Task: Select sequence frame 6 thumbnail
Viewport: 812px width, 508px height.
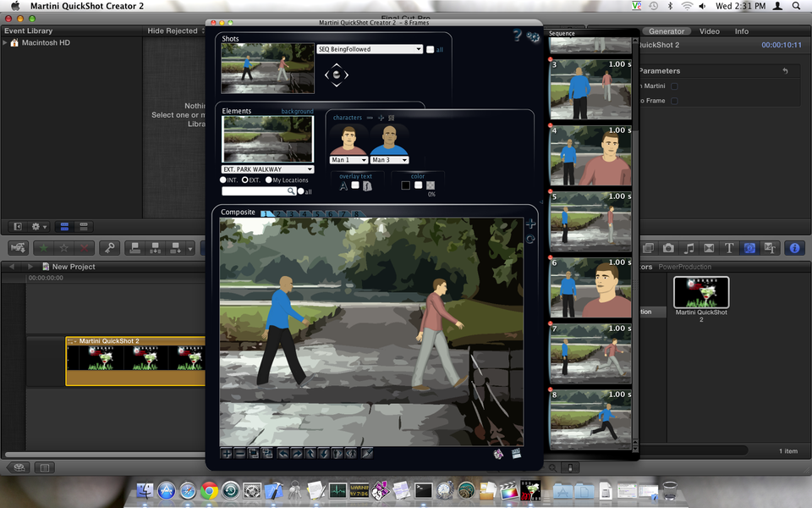Action: coord(590,288)
